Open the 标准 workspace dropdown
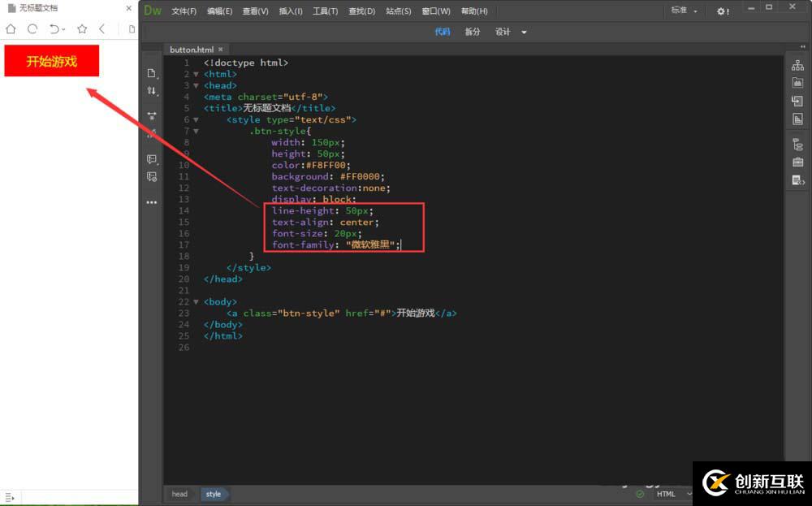Image resolution: width=812 pixels, height=506 pixels. pyautogui.click(x=684, y=11)
